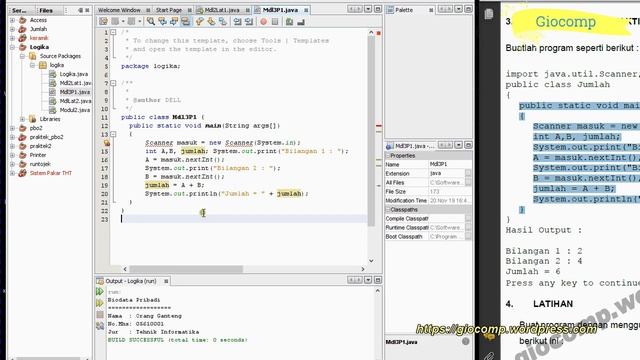Click the Uncomment toolbar icon
The height and width of the screenshot is (360, 640).
point(301,21)
